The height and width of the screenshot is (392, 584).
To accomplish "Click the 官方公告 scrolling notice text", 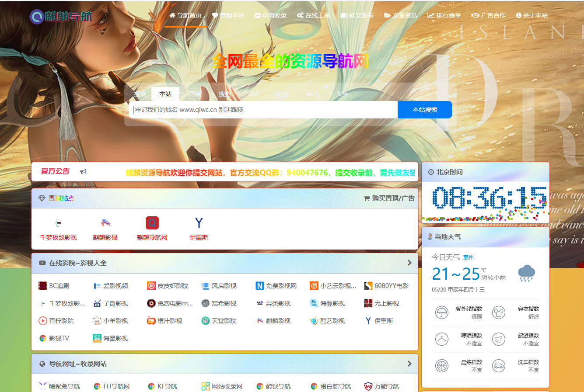I will (270, 173).
